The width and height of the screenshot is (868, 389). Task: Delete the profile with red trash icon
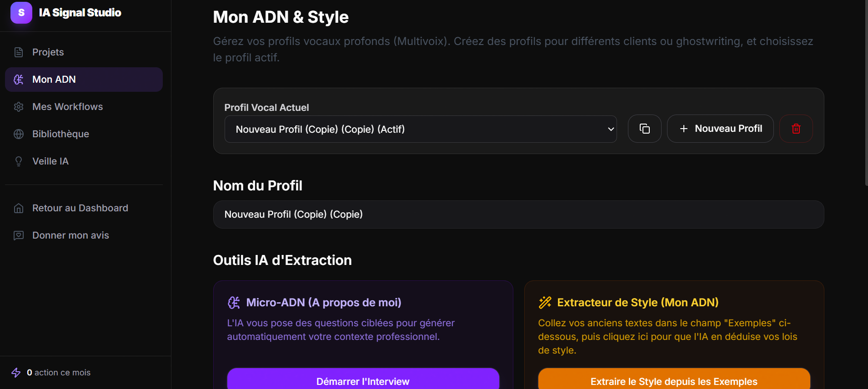pos(796,129)
